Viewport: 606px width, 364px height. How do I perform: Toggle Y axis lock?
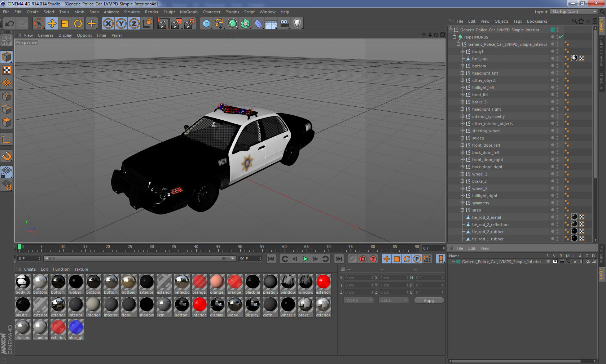point(121,24)
